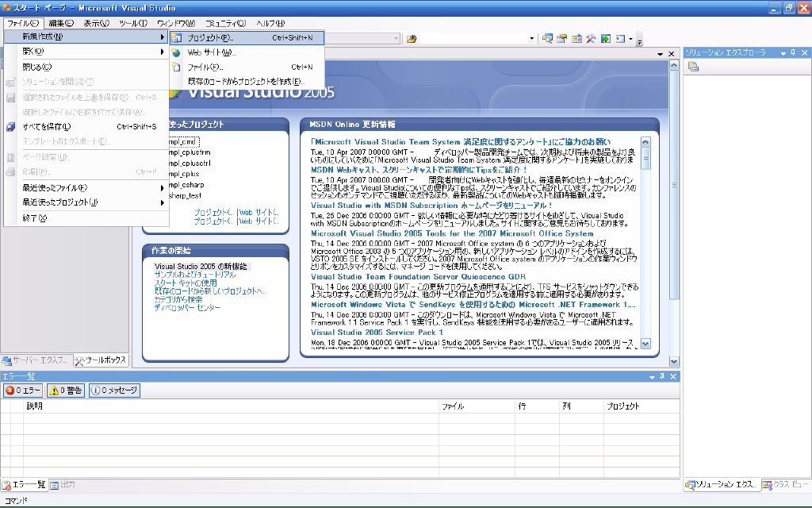Select 閉じる(C) in File menu

86,67
